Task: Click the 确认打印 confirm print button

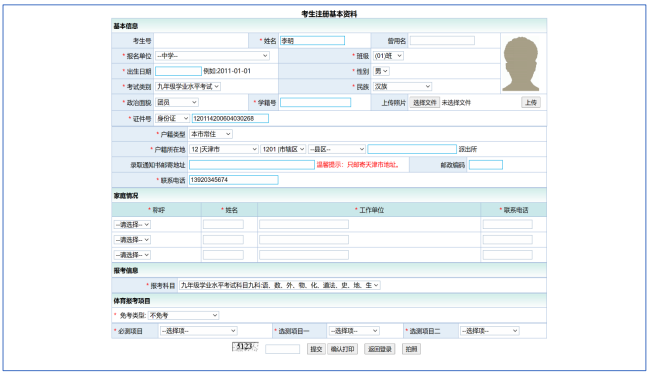Action: pos(342,349)
